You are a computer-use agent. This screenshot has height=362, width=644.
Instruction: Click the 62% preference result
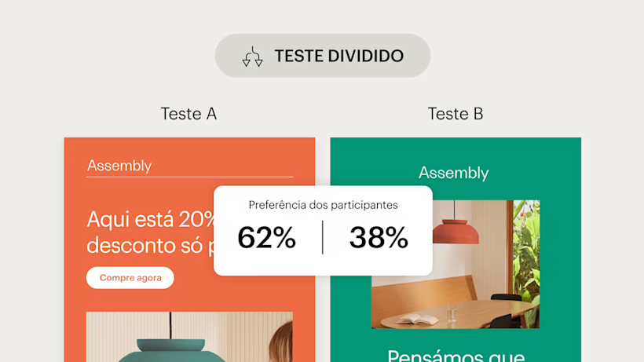click(x=266, y=237)
